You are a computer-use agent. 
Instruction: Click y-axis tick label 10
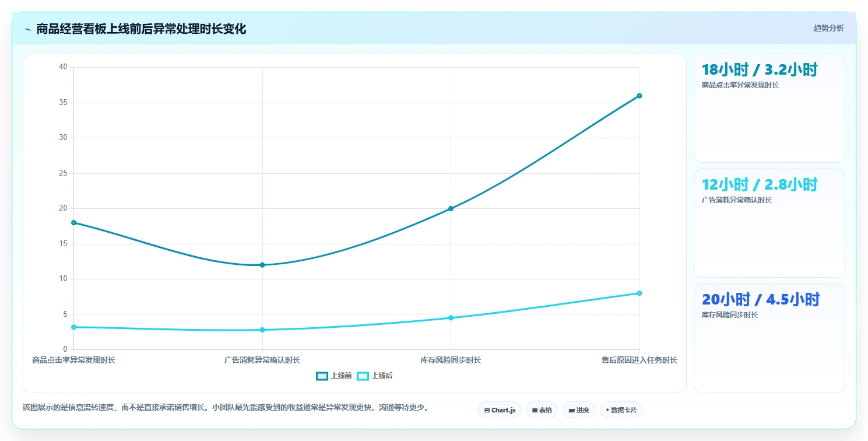click(x=64, y=279)
